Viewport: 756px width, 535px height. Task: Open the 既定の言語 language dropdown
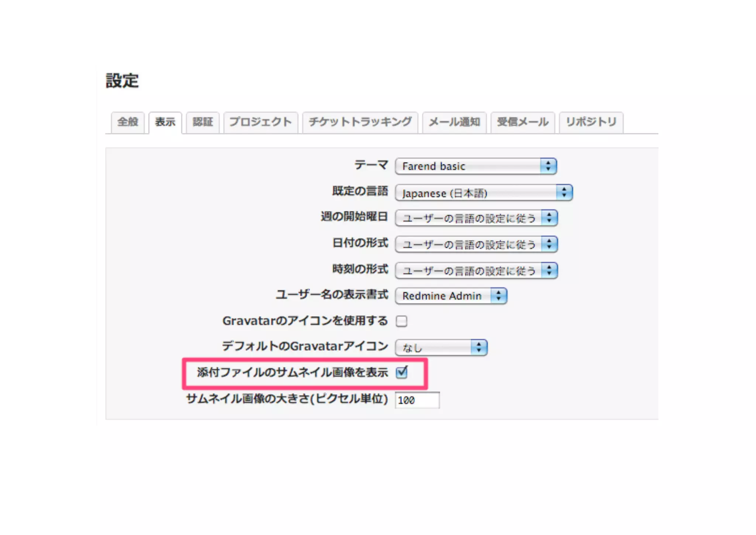(x=476, y=193)
